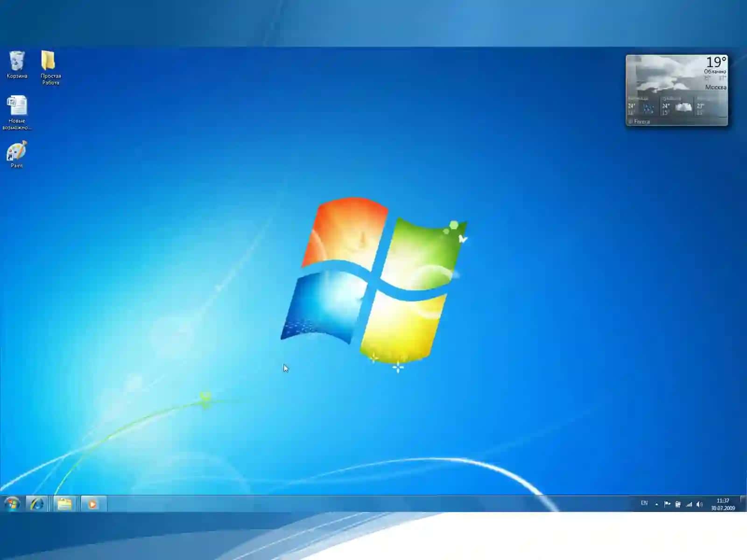
Task: Open Windows Explorer from the taskbar
Action: click(x=64, y=504)
